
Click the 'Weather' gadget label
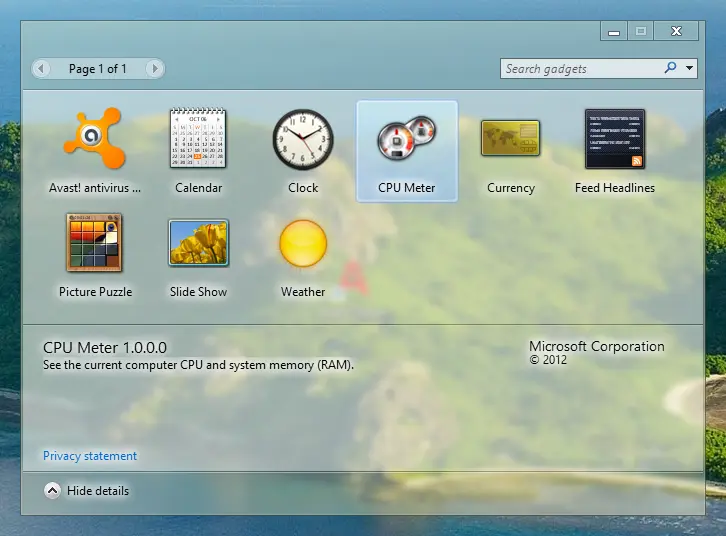(x=303, y=292)
